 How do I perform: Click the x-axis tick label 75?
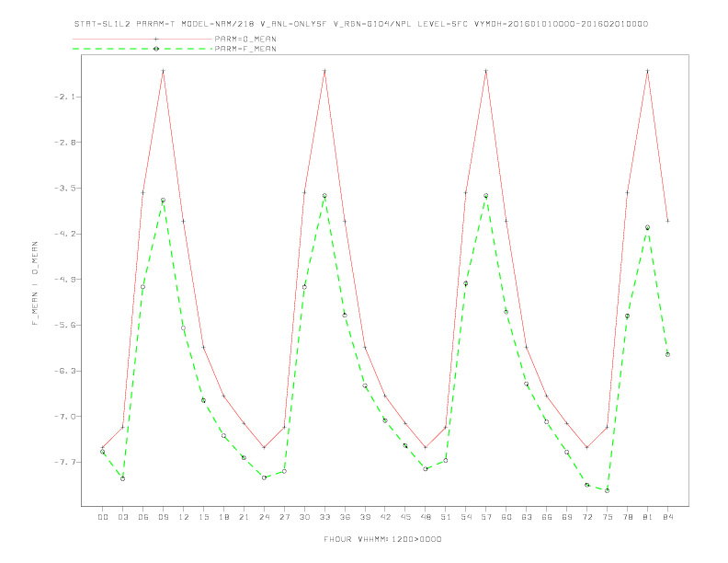[x=608, y=517]
